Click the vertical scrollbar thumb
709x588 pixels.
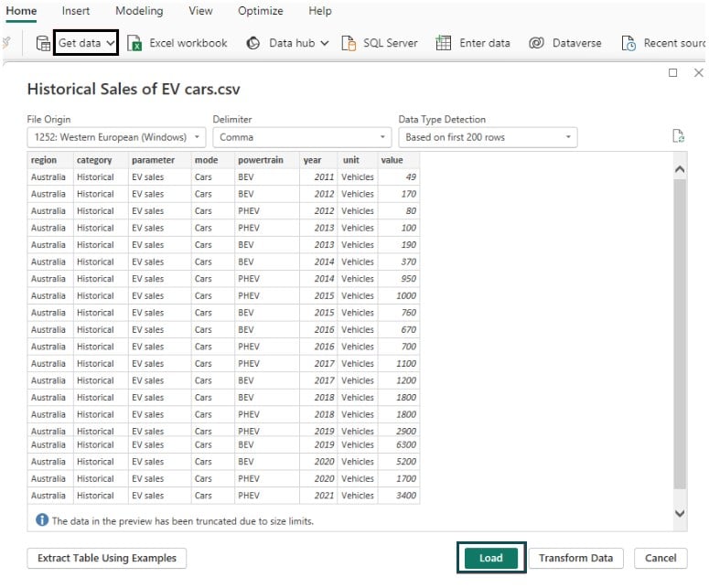pyautogui.click(x=680, y=334)
